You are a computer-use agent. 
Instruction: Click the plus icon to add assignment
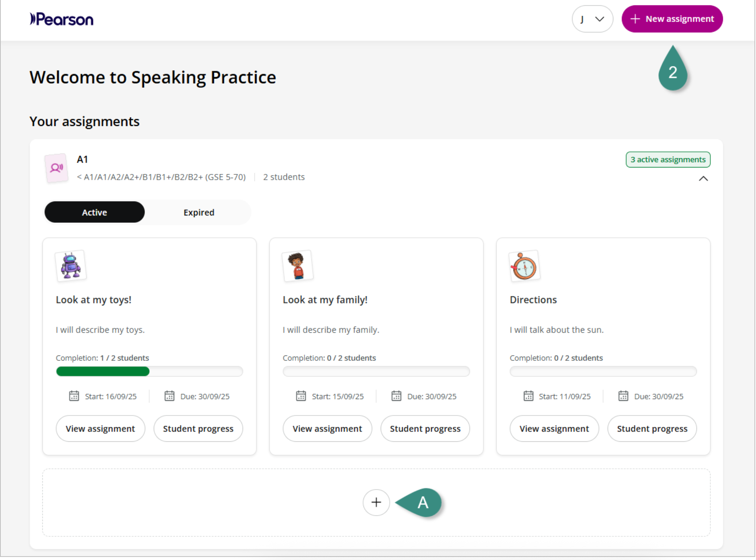coord(376,502)
